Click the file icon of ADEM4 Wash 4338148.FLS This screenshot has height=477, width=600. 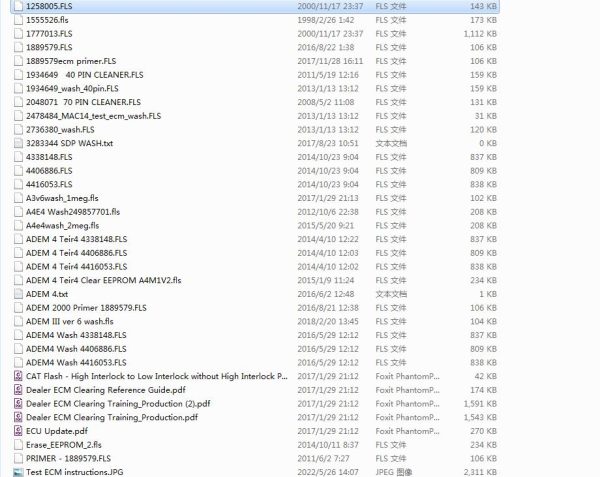point(18,335)
